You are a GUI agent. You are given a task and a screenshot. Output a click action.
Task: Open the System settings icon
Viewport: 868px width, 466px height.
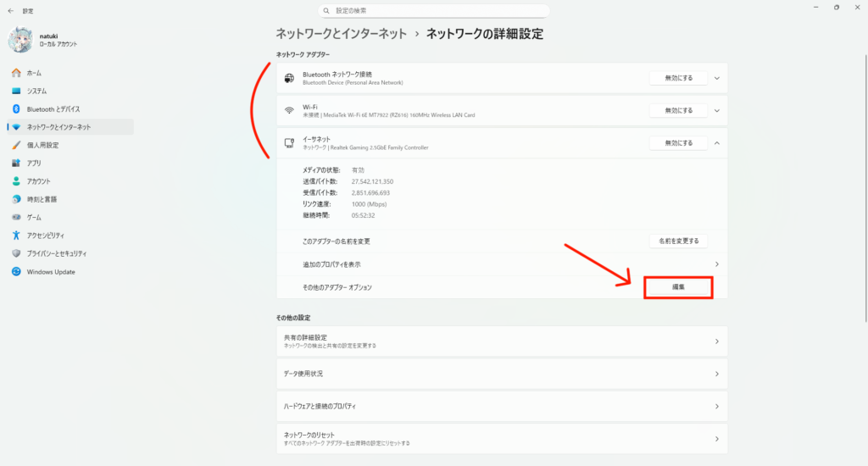(x=16, y=91)
